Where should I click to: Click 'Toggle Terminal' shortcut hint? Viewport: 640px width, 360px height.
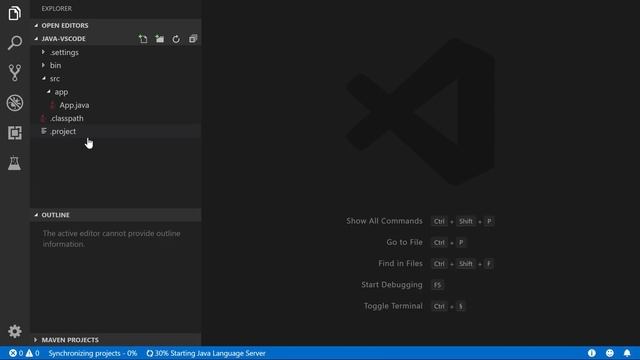[393, 306]
